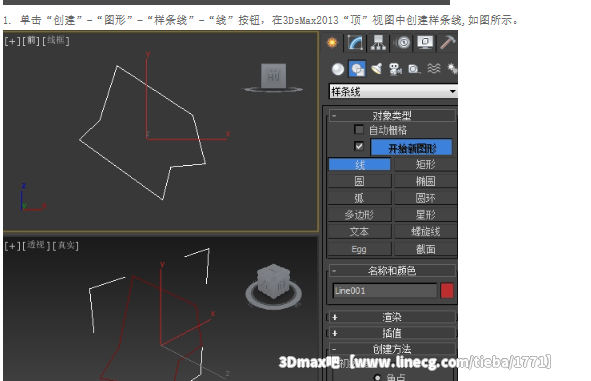
Task: Collapse the 对象类型 rollout
Action: tap(392, 115)
